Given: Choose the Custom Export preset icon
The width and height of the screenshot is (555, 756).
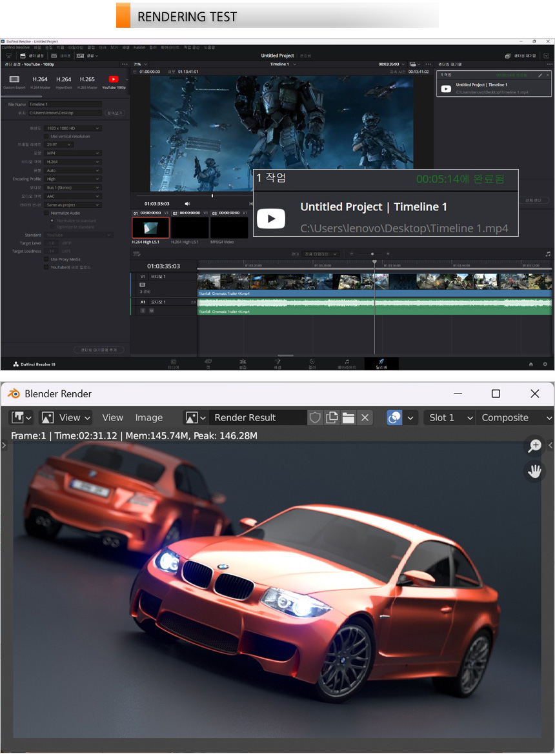Looking at the screenshot, I should [14, 80].
